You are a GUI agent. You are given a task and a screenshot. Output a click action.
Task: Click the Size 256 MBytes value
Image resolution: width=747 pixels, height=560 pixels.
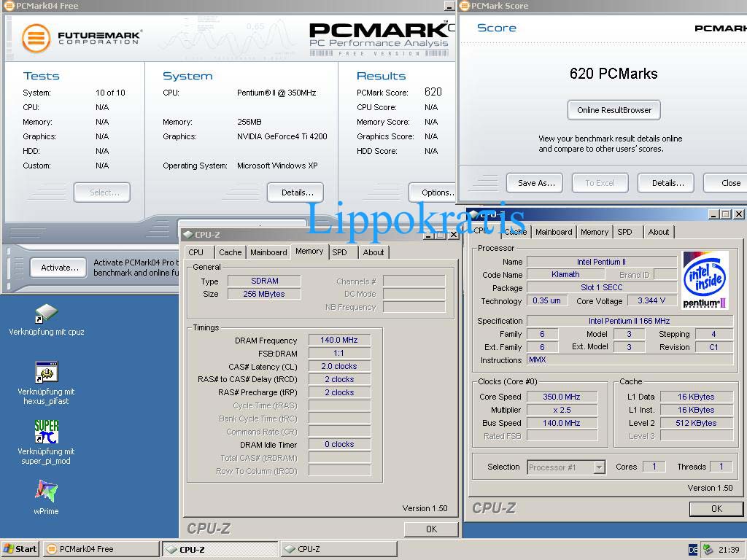point(264,294)
